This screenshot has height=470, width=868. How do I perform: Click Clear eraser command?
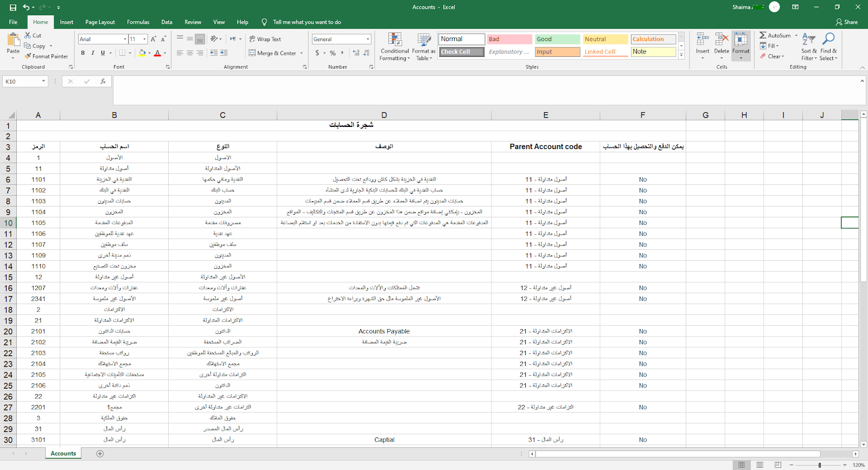tap(772, 56)
